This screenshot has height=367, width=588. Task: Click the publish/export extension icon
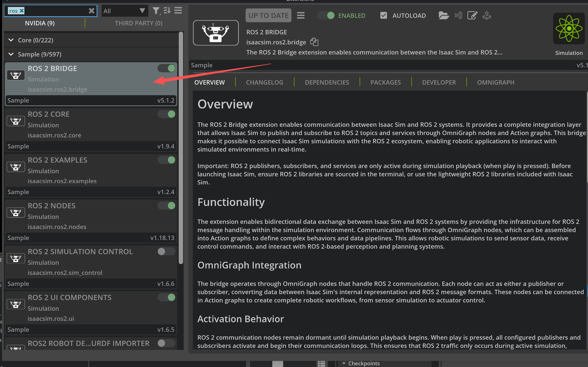coord(487,16)
